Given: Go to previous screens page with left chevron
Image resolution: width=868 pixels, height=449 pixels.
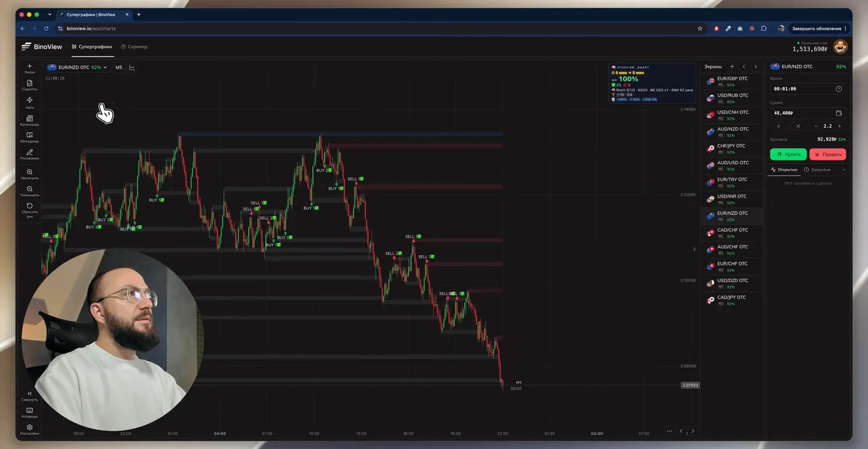Looking at the screenshot, I should (744, 67).
